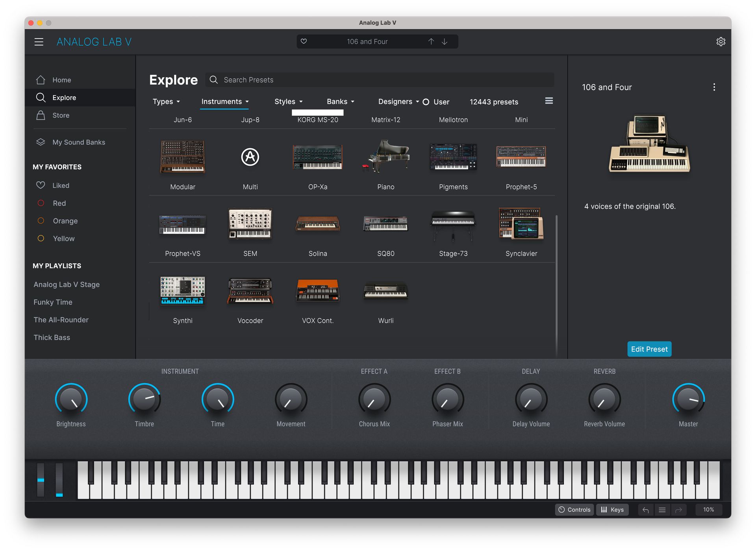Open My Sound Banks
The width and height of the screenshot is (756, 551).
coord(80,142)
